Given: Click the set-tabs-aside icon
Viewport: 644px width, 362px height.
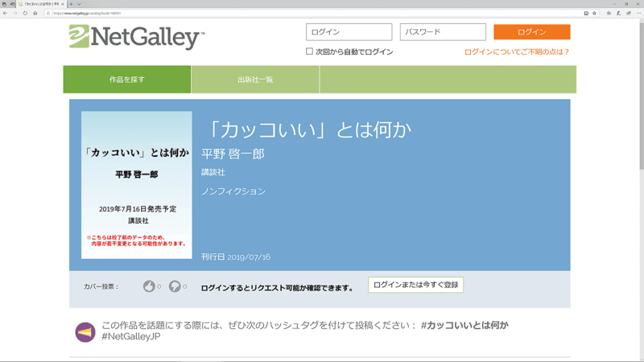Looking at the screenshot, I should coord(12,4).
